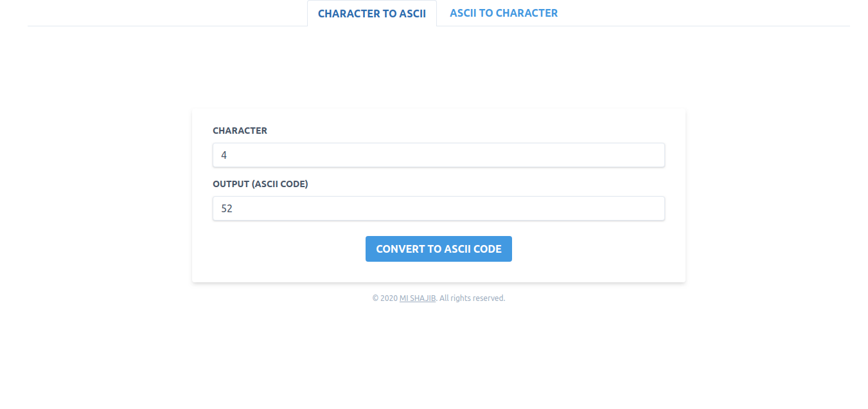This screenshot has width=868, height=409.
Task: Click the CONVERT TO ASCII CODE button
Action: 439,249
